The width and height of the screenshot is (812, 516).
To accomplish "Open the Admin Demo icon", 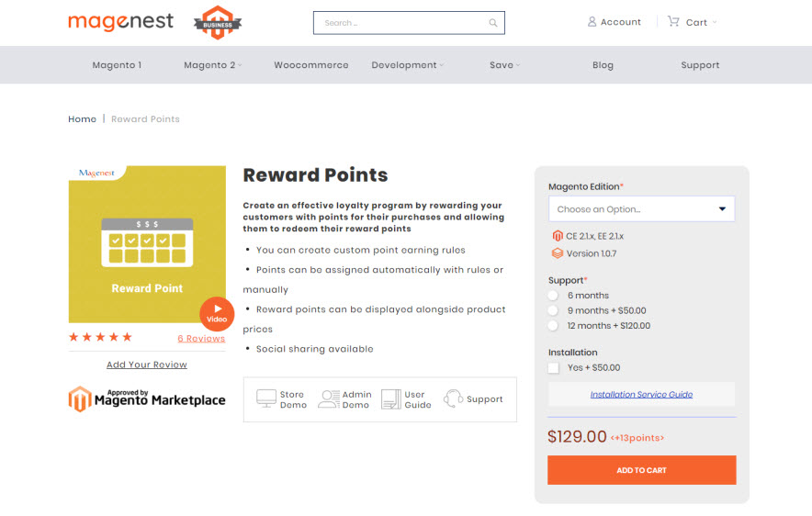I will [328, 398].
